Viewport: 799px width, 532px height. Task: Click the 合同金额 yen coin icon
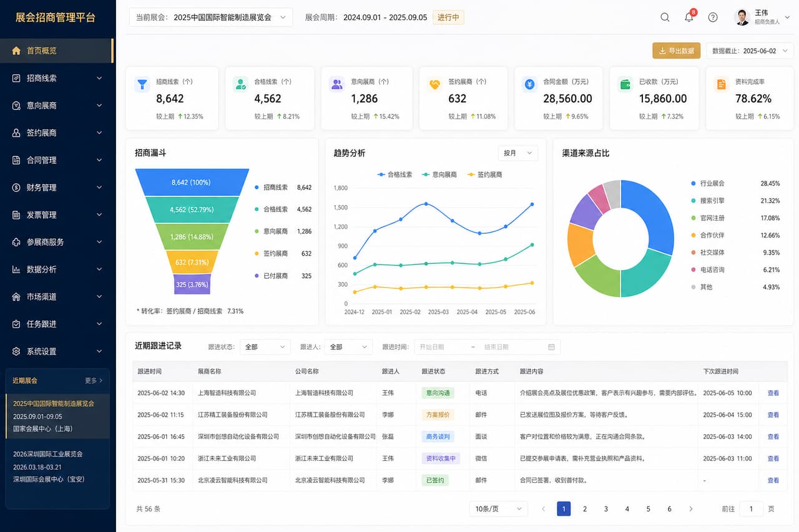(530, 84)
